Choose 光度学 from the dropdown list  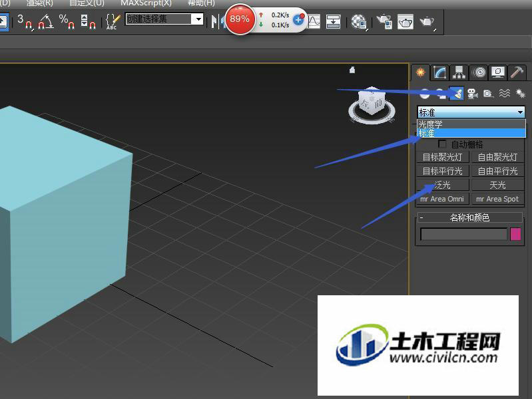coord(471,124)
